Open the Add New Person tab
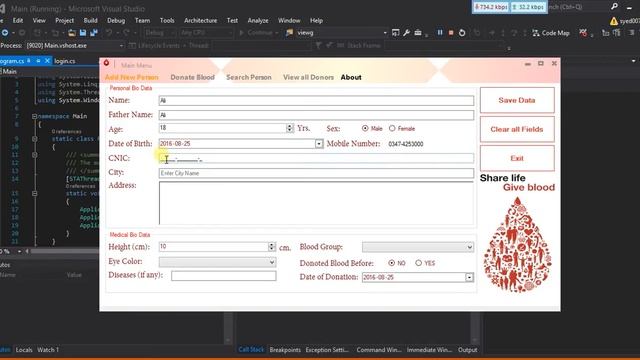This screenshot has width=640, height=360. click(x=131, y=77)
